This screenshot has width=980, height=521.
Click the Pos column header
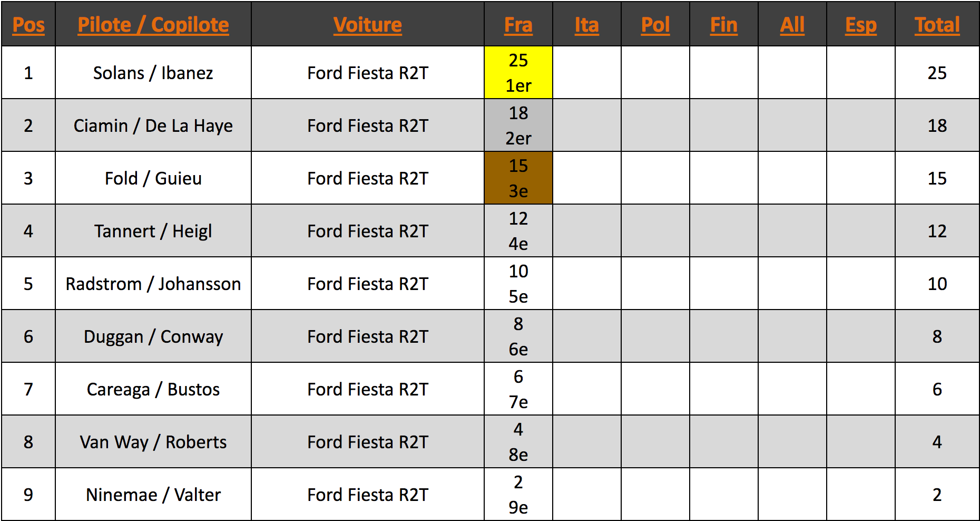point(28,25)
